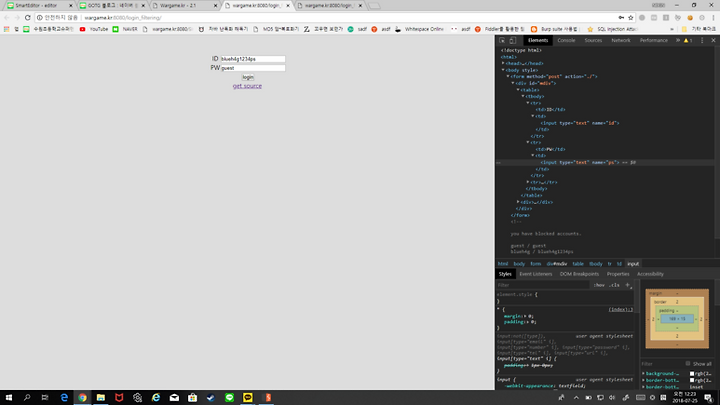Image resolution: width=720 pixels, height=405 pixels.
Task: Click the Chrome icon in the taskbar
Action: tap(82, 398)
